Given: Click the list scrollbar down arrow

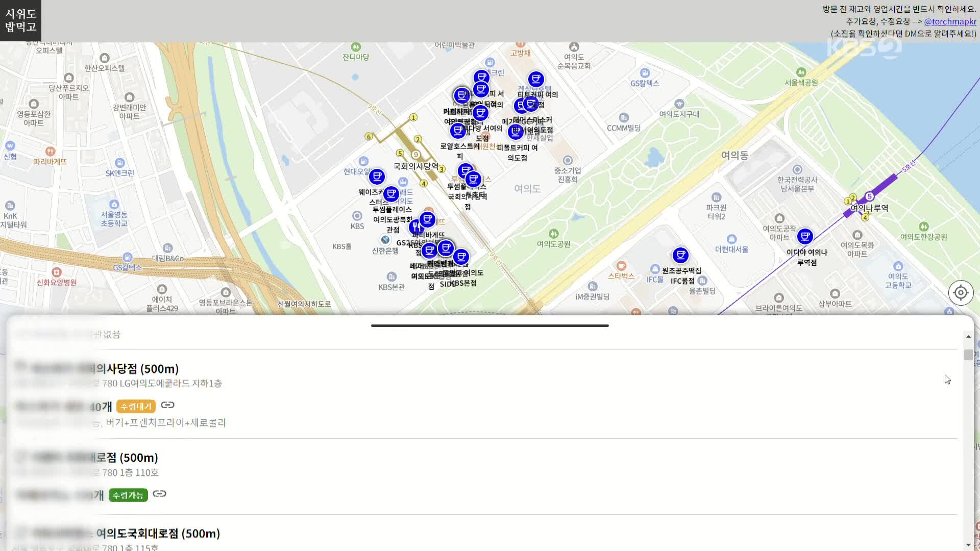Looking at the screenshot, I should (968, 545).
